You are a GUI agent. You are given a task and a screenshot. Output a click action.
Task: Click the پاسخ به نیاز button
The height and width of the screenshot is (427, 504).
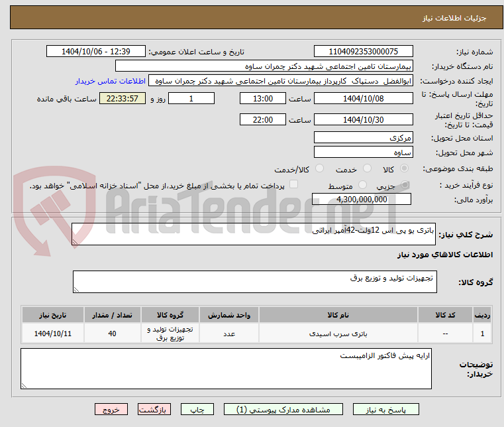[x=385, y=409]
